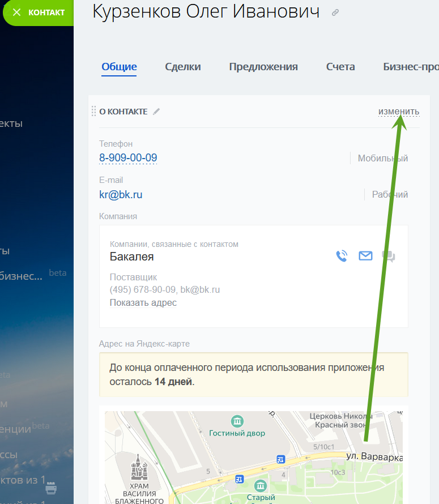Switch to the Сделки tab

tap(183, 67)
